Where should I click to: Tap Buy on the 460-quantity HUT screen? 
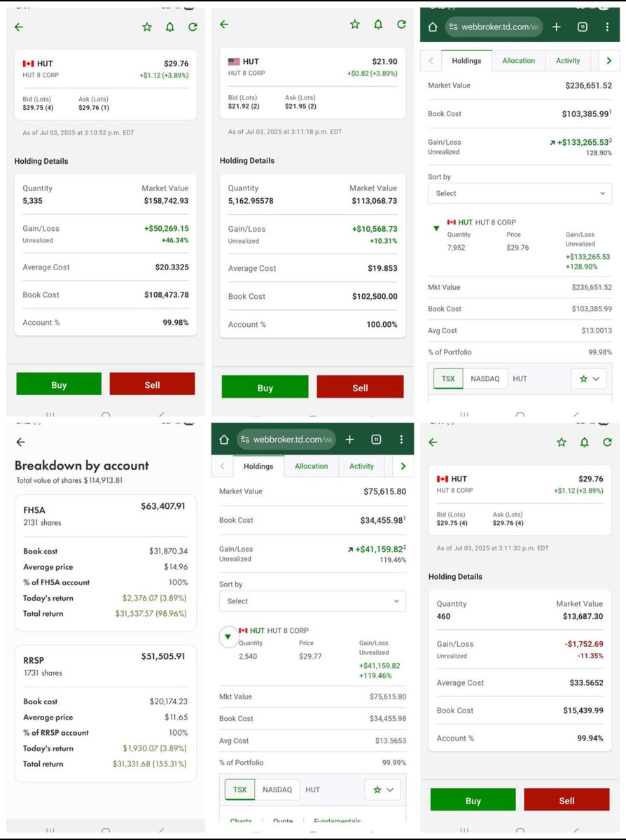[x=473, y=800]
